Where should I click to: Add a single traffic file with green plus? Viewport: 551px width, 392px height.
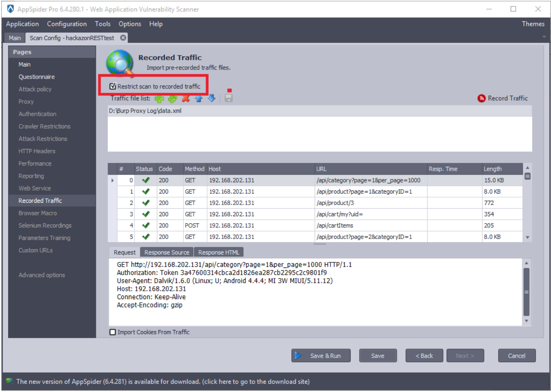(x=159, y=99)
